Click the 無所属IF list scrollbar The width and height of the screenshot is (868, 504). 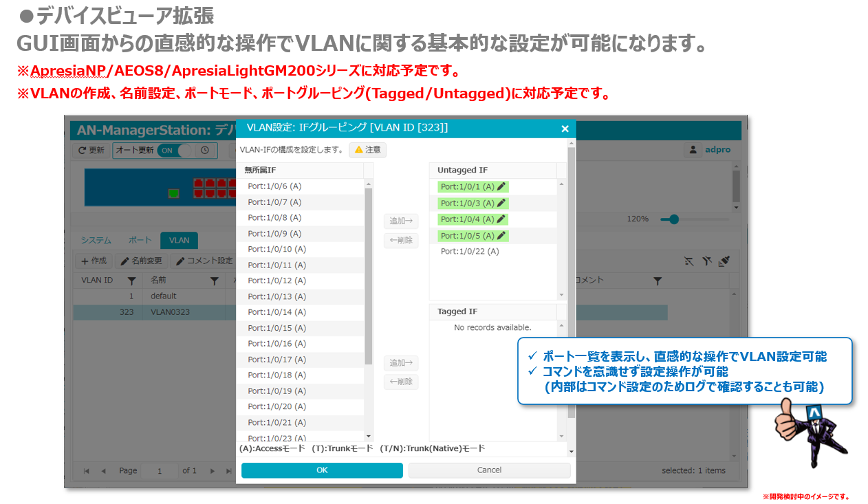tap(369, 275)
